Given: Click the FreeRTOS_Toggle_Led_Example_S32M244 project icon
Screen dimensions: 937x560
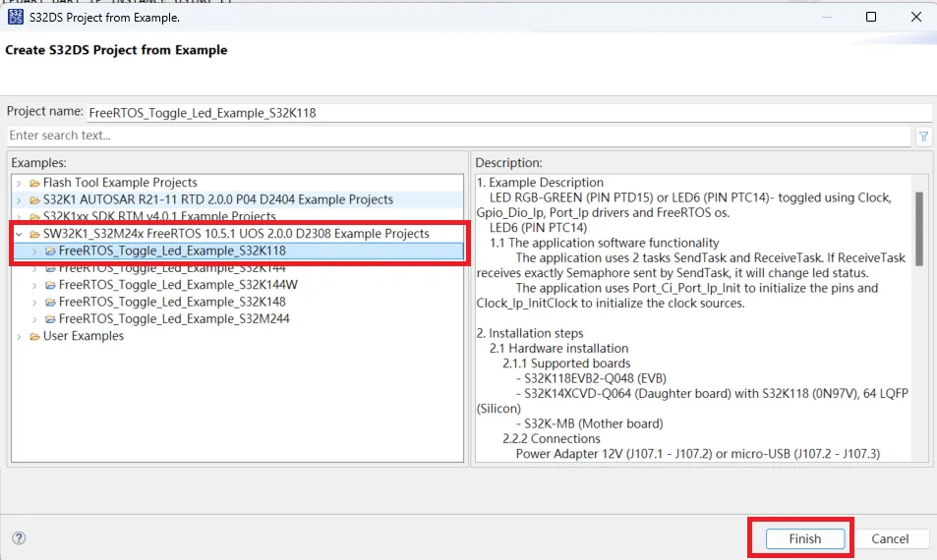Looking at the screenshot, I should click(x=50, y=319).
